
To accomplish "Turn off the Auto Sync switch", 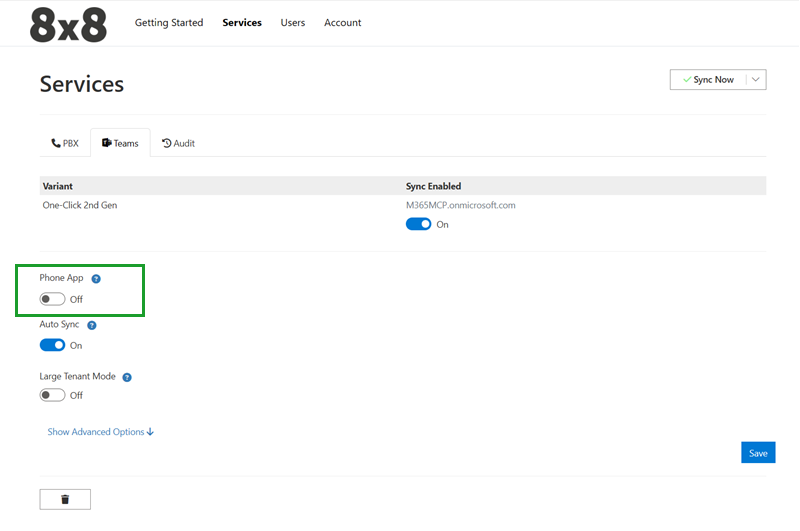I will (x=52, y=345).
